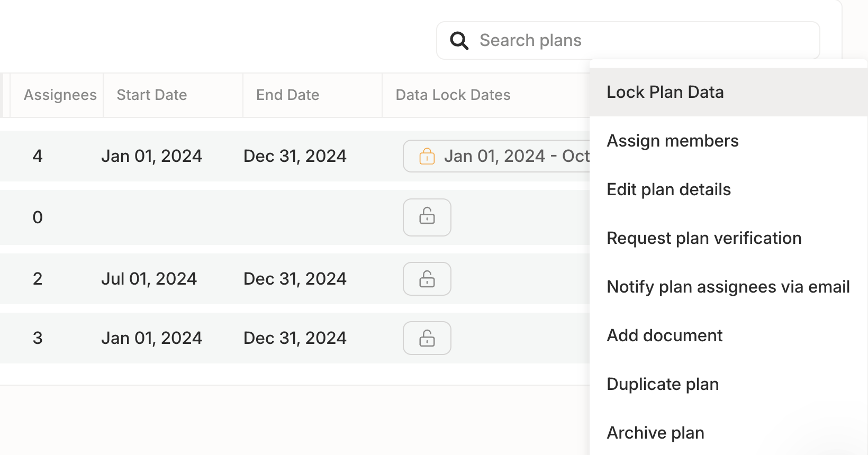
Task: Sort by the Assignees column header
Action: (x=60, y=95)
